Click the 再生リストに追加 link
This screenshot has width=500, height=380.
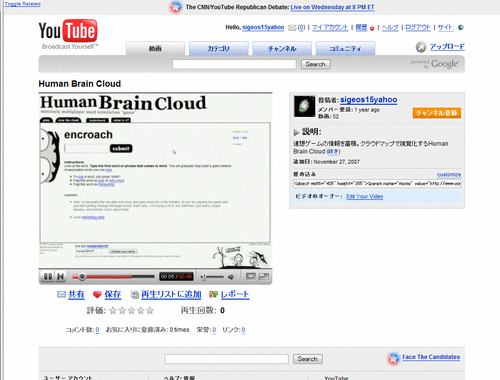[171, 294]
